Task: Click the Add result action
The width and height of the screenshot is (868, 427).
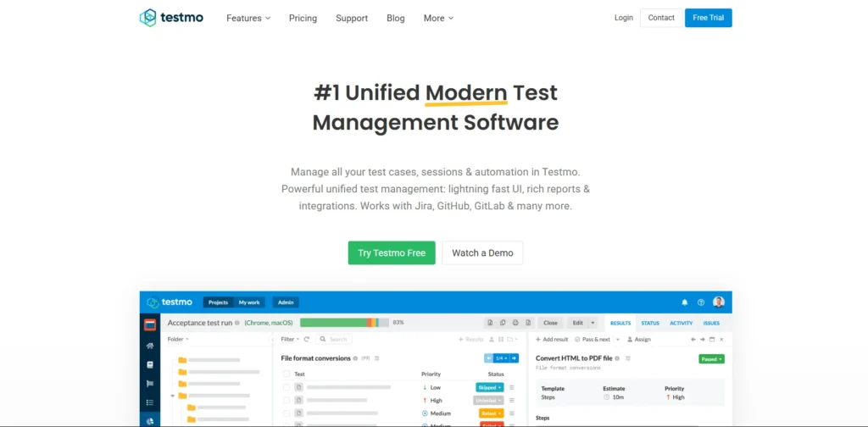Action: point(552,339)
